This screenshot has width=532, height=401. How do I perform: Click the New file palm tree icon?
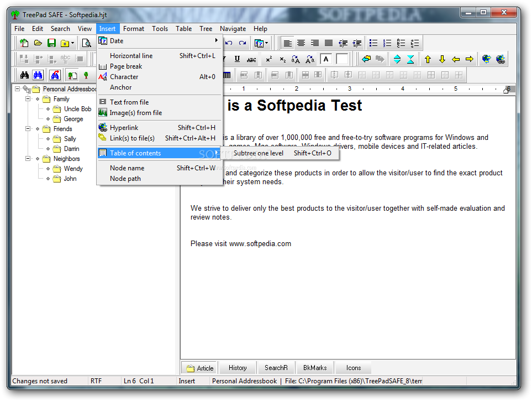tap(24, 43)
